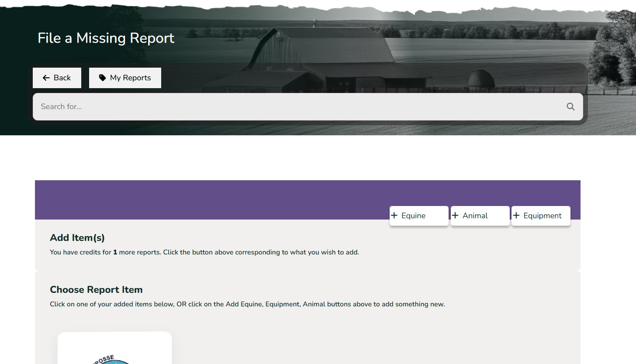Click the credits remaining message text

[204, 252]
